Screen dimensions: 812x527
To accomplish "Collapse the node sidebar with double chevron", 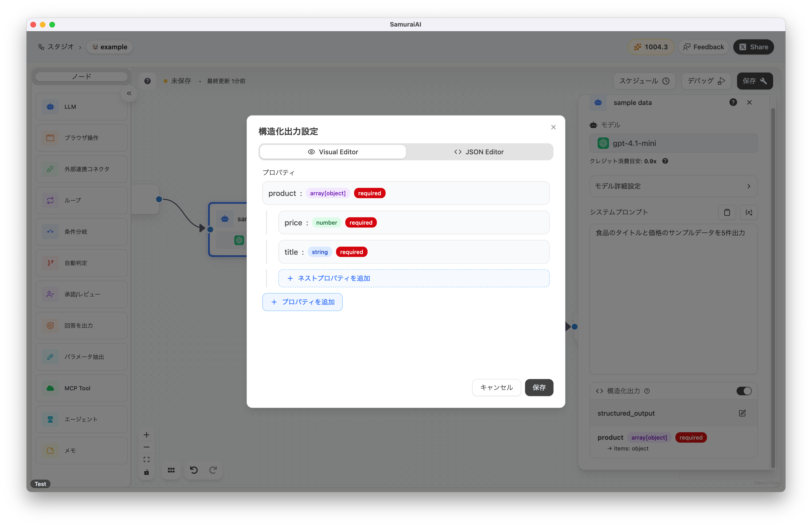I will (x=129, y=93).
